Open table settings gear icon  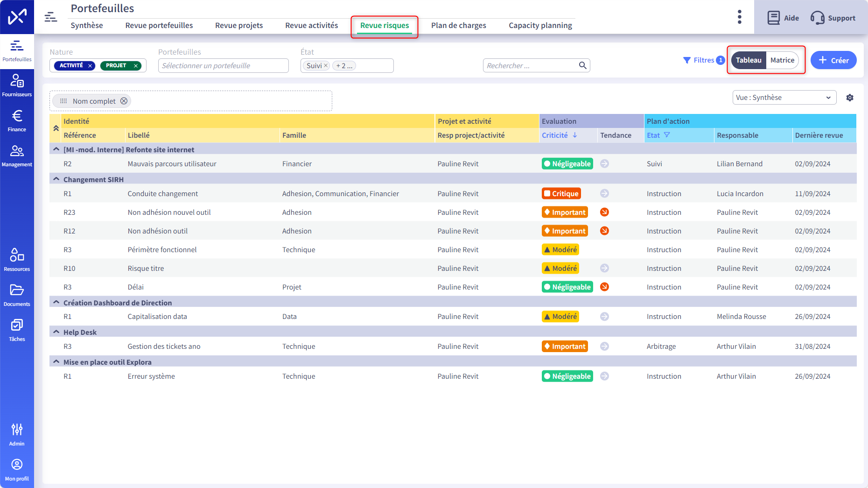tap(850, 98)
